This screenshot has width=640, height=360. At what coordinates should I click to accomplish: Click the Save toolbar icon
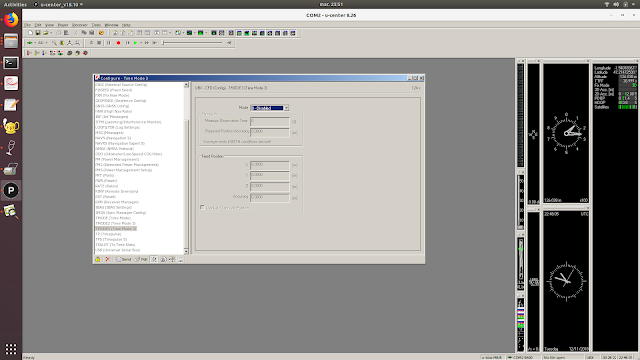click(38, 33)
